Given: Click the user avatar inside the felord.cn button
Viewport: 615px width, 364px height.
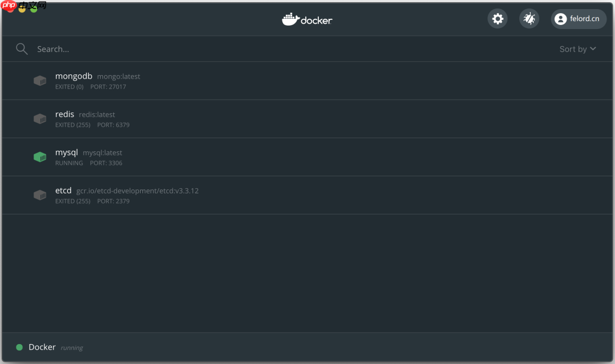Looking at the screenshot, I should pyautogui.click(x=561, y=18).
